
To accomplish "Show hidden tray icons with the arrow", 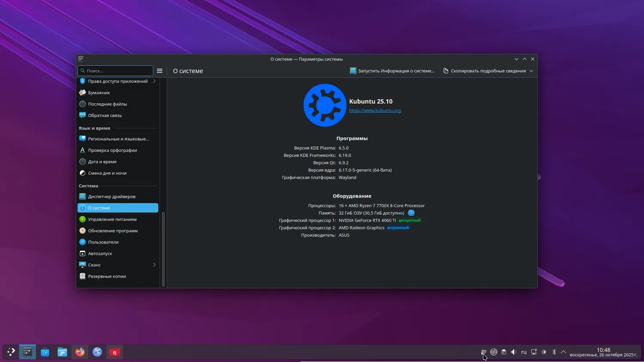I will (564, 352).
